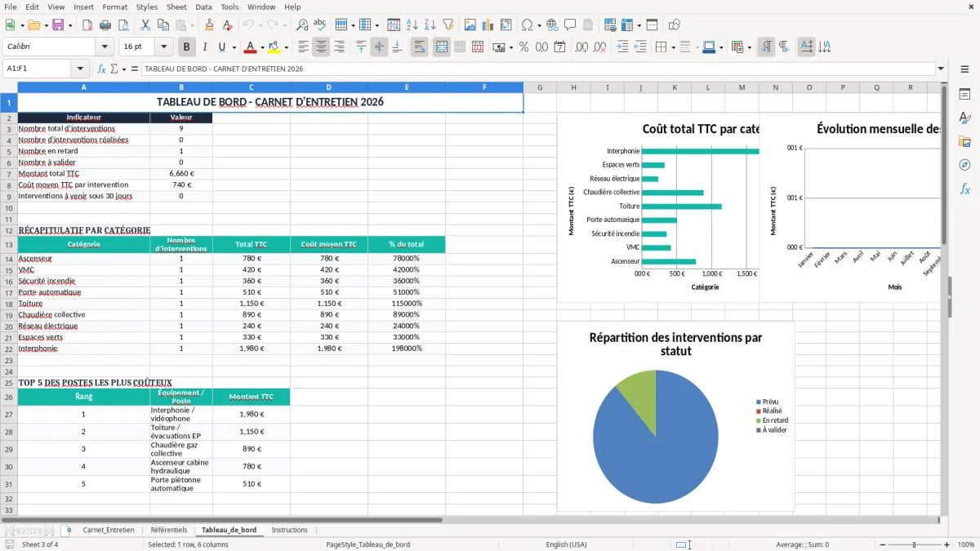980x551 pixels.
Task: Format as Percent icon
Action: tap(523, 47)
